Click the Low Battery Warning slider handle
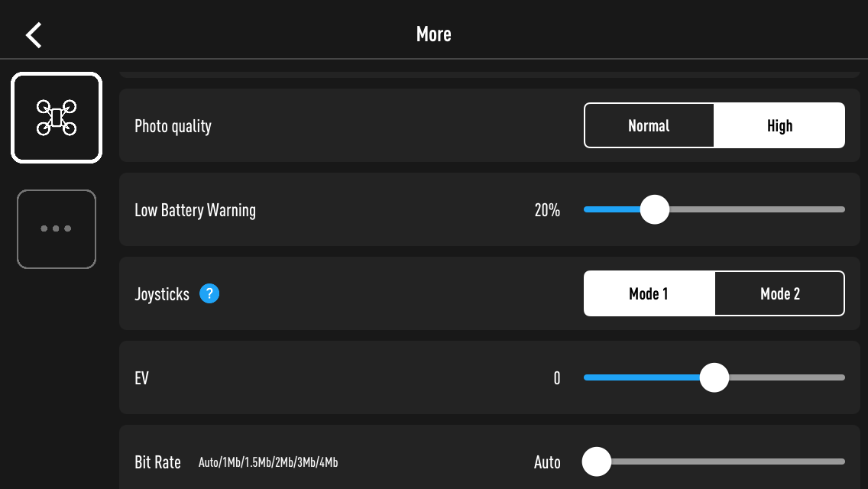868x489 pixels. [x=655, y=209]
